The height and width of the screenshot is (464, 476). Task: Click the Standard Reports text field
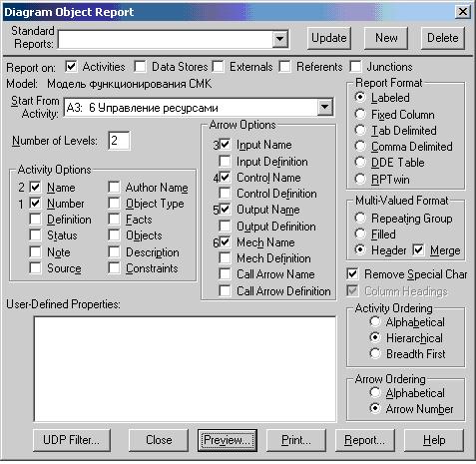tap(166, 39)
